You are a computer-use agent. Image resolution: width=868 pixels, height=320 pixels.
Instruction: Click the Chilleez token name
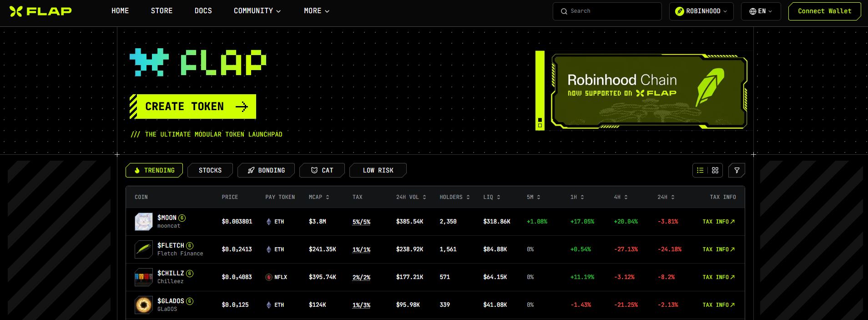[x=170, y=281]
